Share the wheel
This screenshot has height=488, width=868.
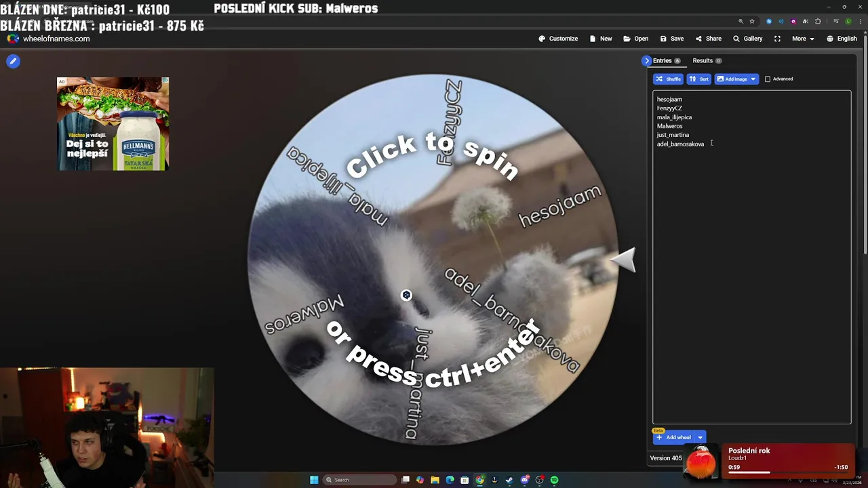click(709, 39)
